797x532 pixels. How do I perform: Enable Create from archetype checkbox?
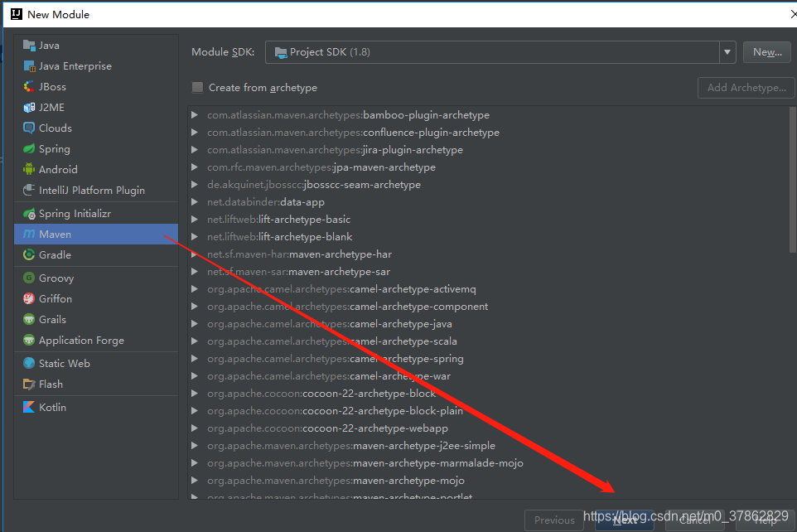[x=197, y=88]
